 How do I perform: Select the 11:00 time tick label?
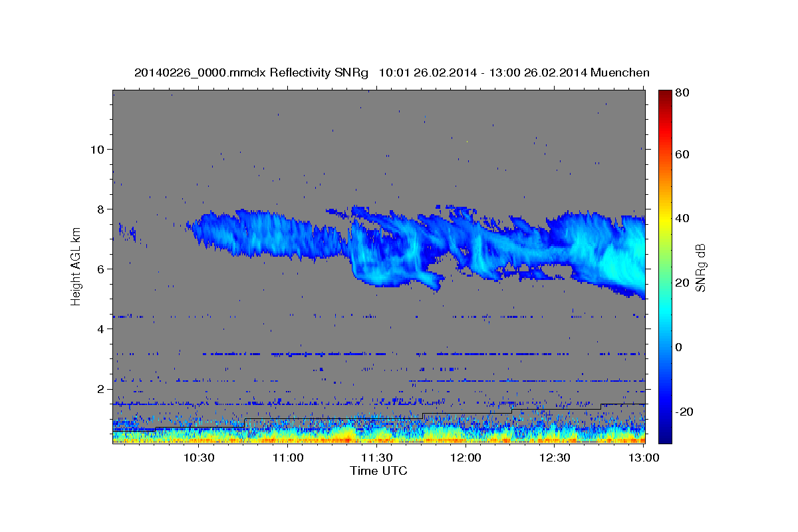[288, 458]
